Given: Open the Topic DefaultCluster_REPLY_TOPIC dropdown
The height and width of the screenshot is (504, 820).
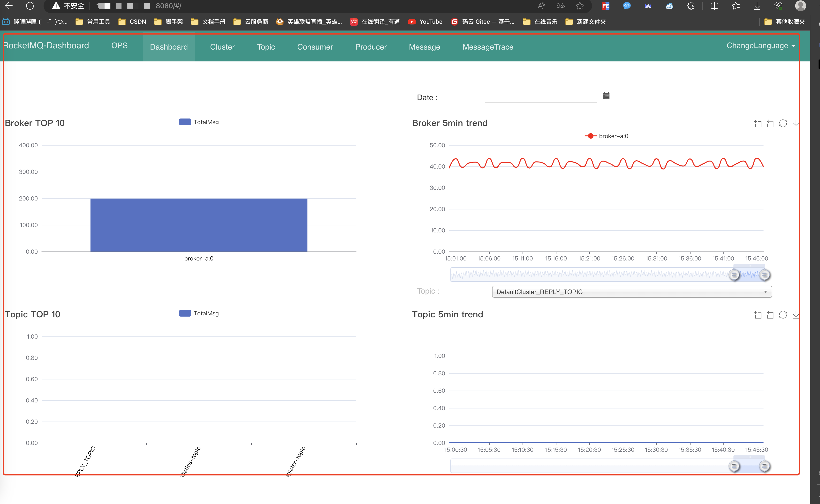Looking at the screenshot, I should 632,292.
